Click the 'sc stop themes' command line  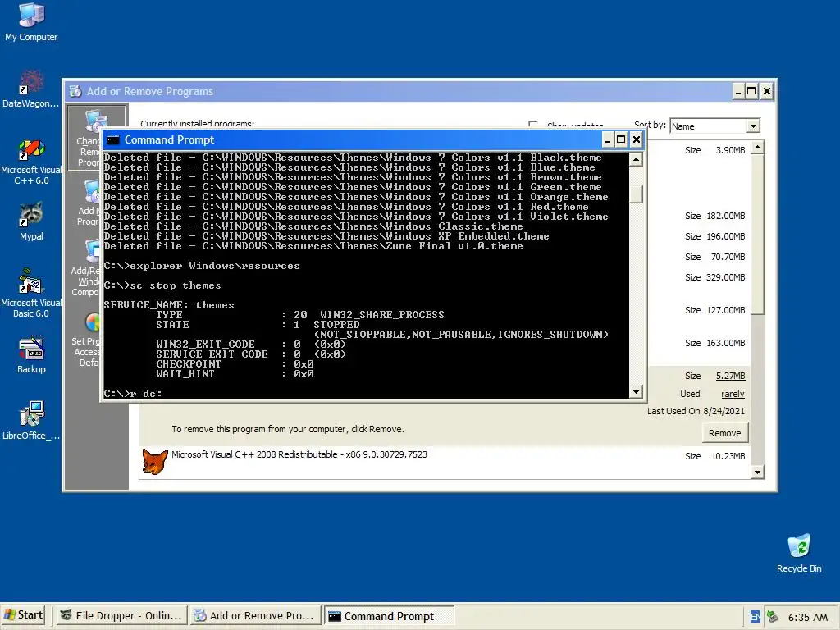coord(162,285)
